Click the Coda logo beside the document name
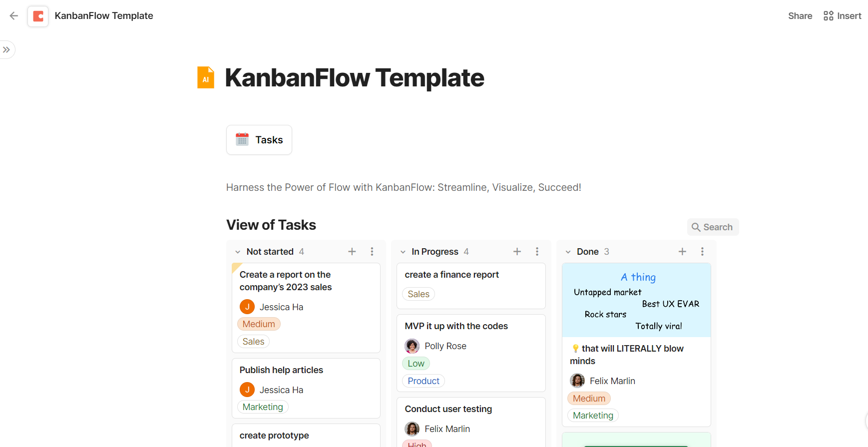Image resolution: width=868 pixels, height=447 pixels. [x=38, y=15]
